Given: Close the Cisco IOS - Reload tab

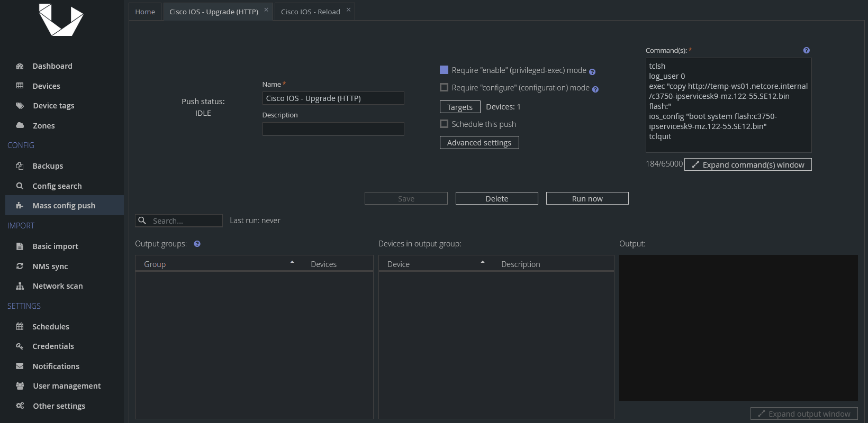Looking at the screenshot, I should pos(348,10).
